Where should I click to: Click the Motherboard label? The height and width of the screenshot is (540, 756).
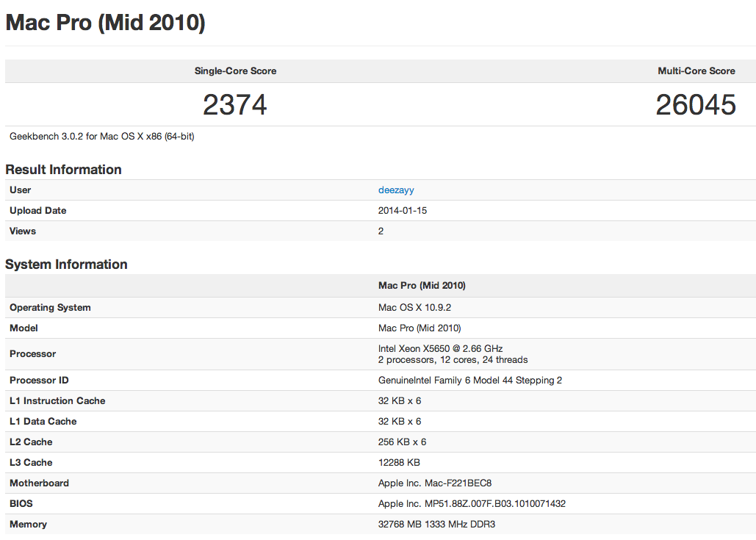39,483
